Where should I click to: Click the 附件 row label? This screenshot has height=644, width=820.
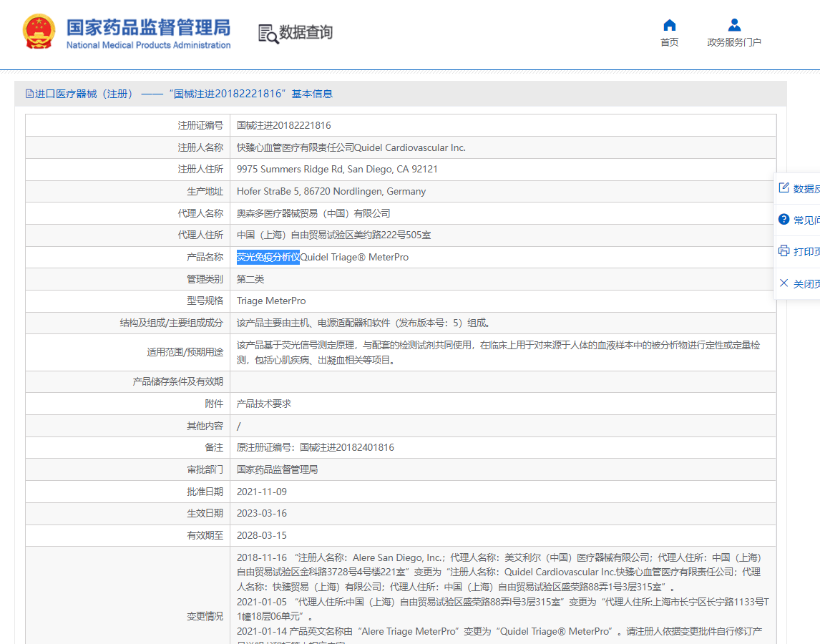coord(214,404)
